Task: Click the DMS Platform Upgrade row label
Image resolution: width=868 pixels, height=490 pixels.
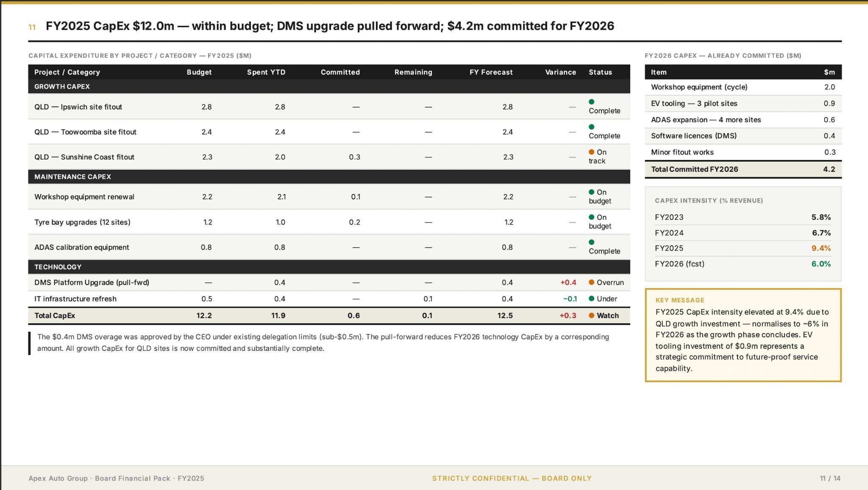Action: (92, 283)
